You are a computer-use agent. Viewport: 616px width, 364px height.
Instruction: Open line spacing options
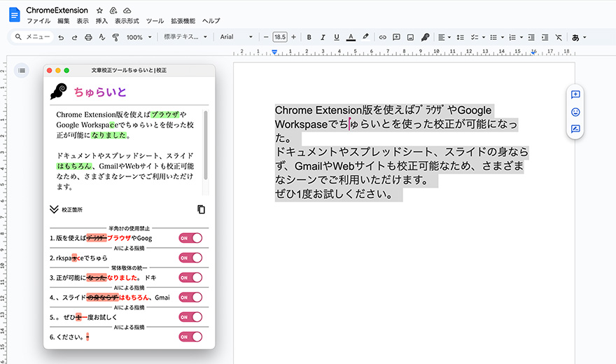coord(461,37)
